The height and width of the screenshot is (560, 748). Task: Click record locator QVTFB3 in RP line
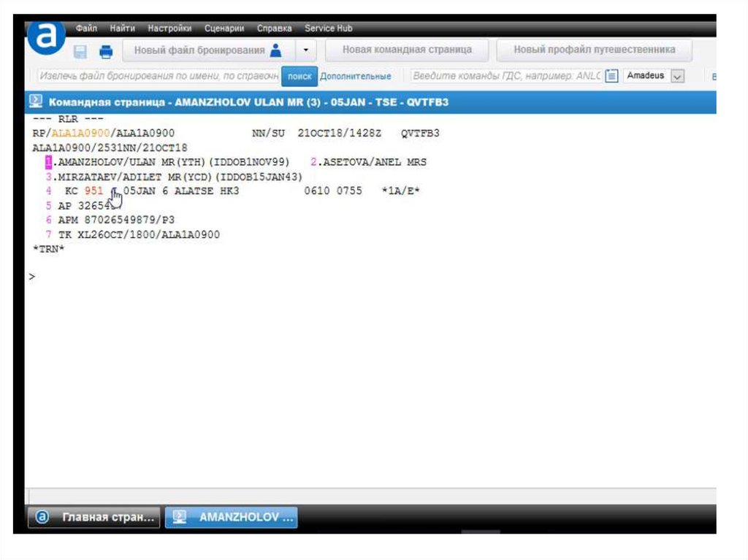(420, 133)
